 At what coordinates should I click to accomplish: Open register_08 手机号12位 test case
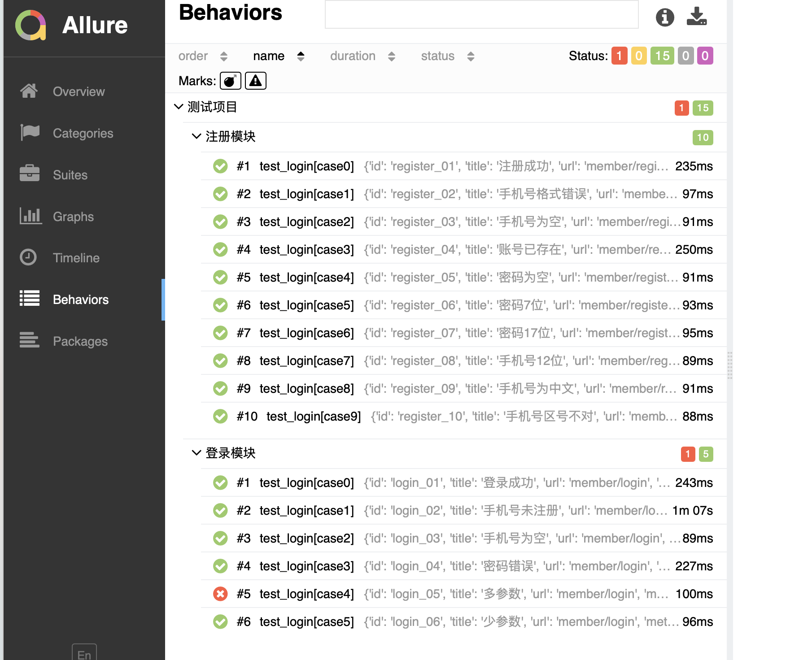point(463,360)
